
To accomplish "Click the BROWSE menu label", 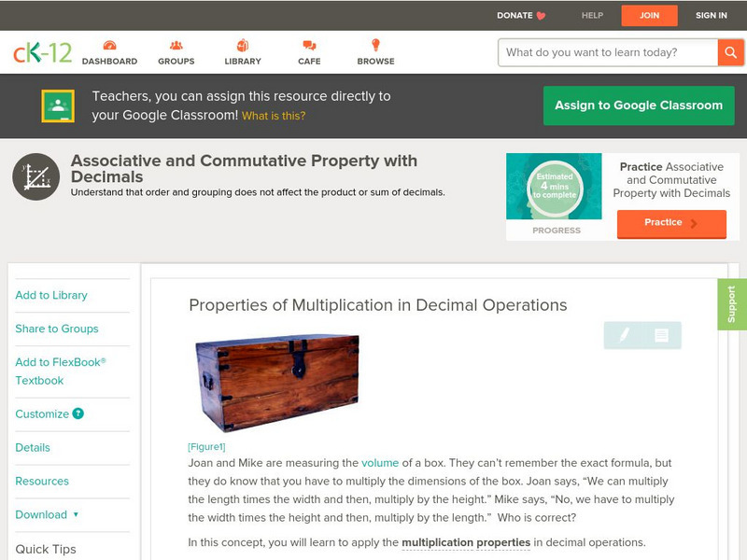I will [x=376, y=61].
